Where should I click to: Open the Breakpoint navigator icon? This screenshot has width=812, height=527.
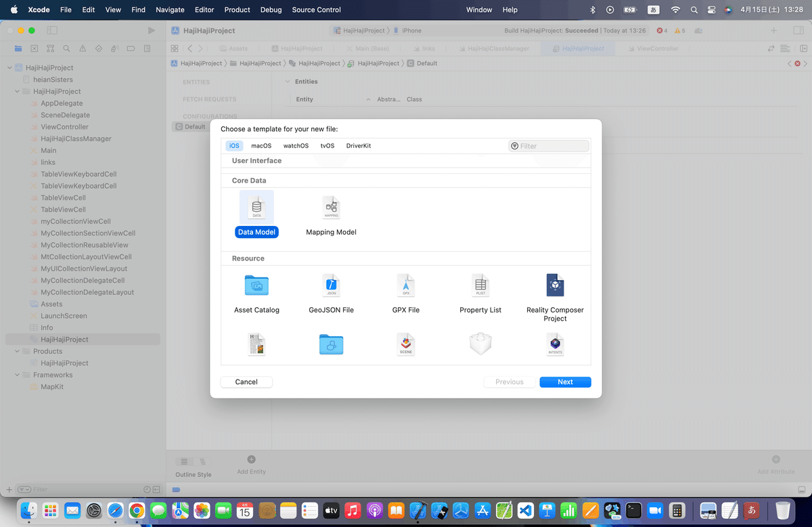tap(131, 49)
